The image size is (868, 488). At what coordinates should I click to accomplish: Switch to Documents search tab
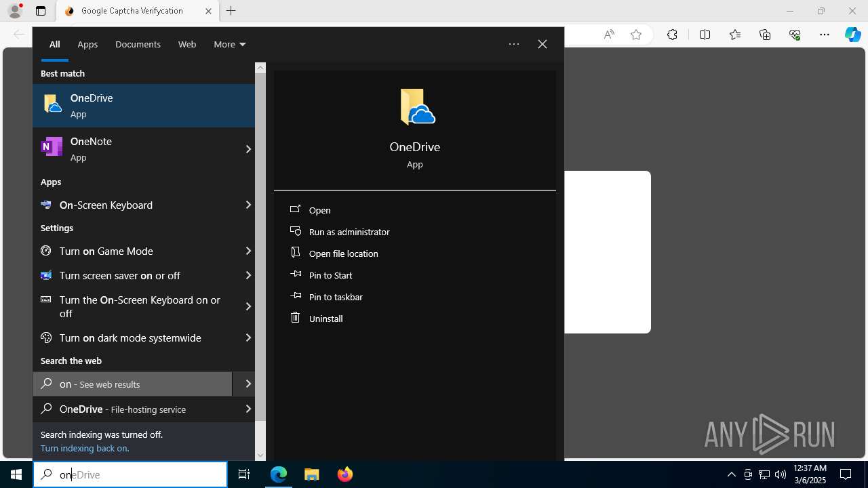138,44
